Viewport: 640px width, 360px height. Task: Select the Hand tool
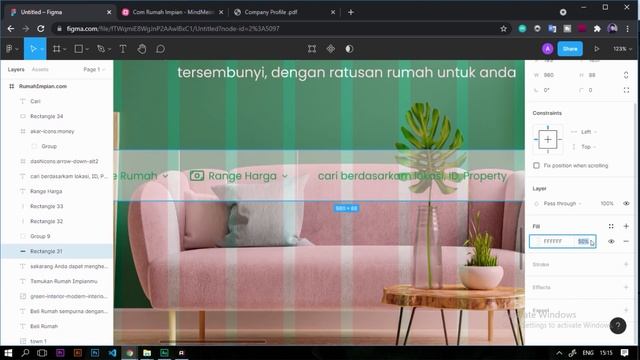pyautogui.click(x=142, y=49)
